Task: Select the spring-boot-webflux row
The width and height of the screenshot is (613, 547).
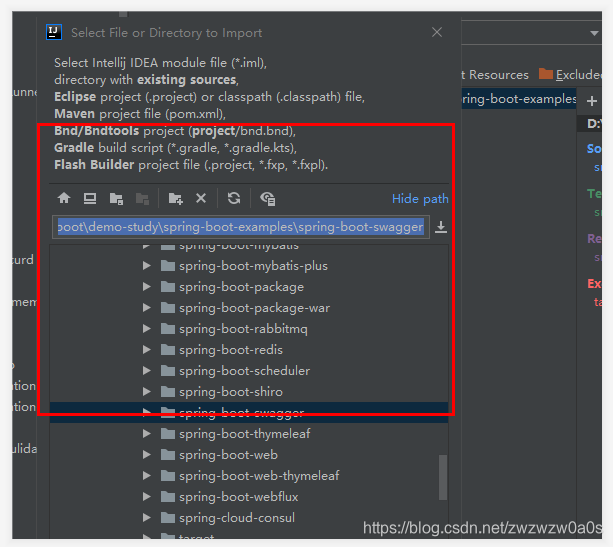Action: tap(249, 497)
